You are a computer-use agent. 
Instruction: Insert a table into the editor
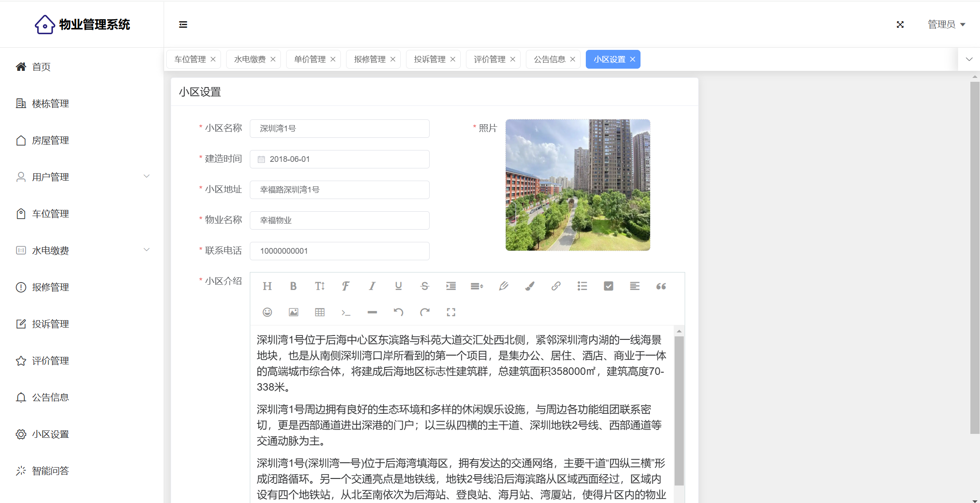[x=320, y=312]
